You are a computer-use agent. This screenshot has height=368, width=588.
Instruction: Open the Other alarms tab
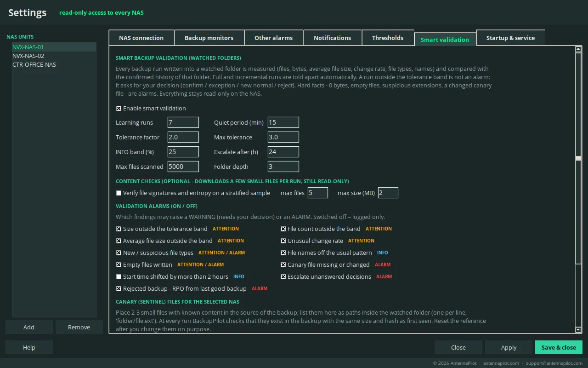coord(274,38)
